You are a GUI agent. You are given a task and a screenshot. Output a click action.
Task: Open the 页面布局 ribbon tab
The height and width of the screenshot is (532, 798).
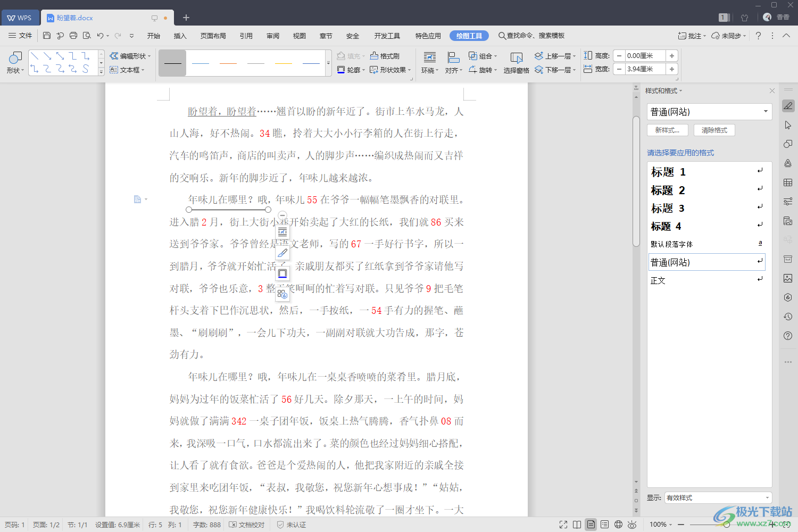point(213,36)
